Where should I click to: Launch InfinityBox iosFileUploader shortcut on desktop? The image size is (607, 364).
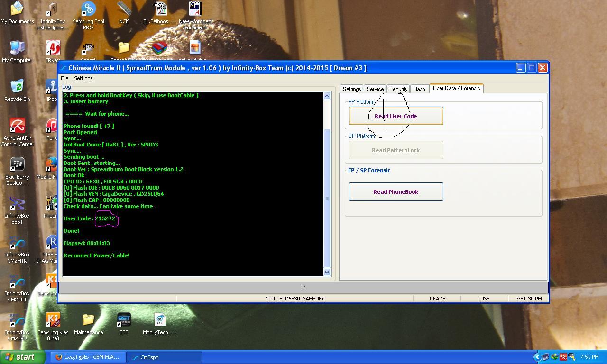pyautogui.click(x=53, y=16)
